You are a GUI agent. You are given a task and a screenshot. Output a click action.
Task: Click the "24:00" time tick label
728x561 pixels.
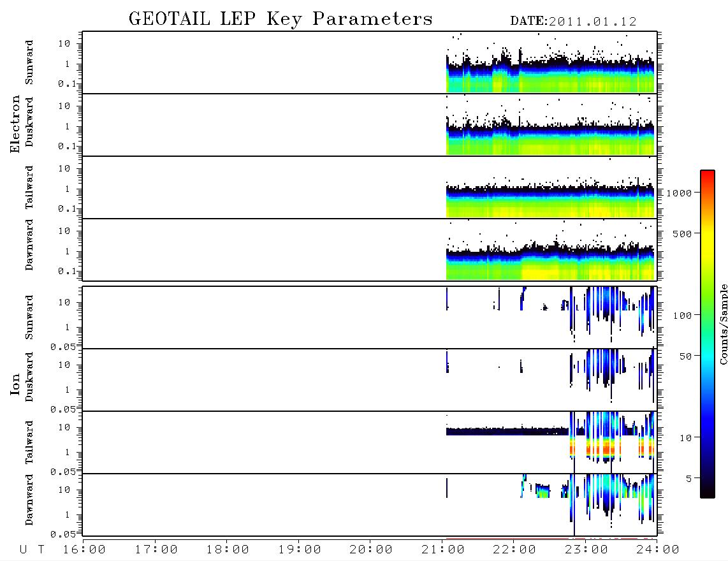point(659,550)
